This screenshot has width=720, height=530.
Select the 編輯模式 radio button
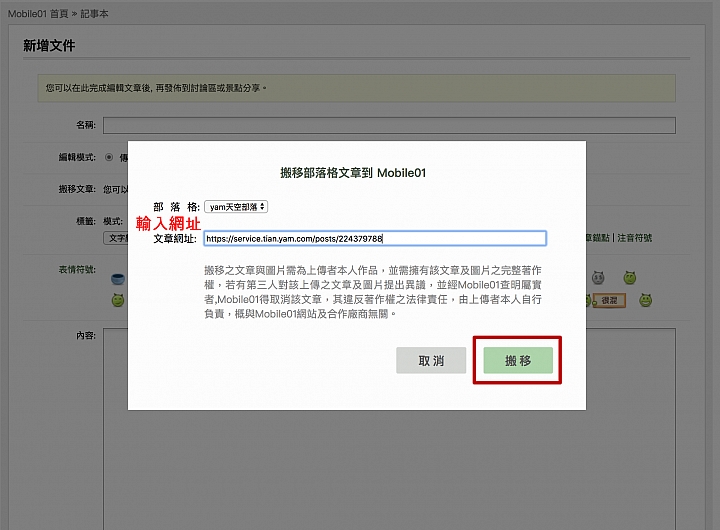click(109, 158)
